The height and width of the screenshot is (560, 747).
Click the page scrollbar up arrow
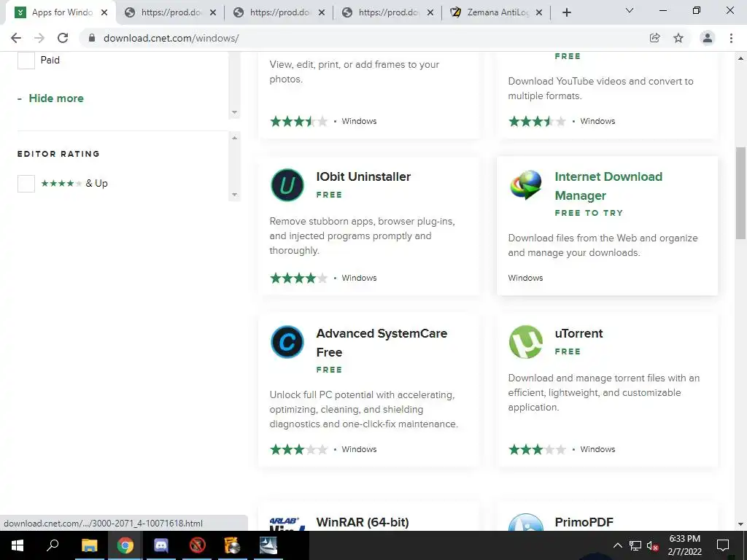pos(741,58)
